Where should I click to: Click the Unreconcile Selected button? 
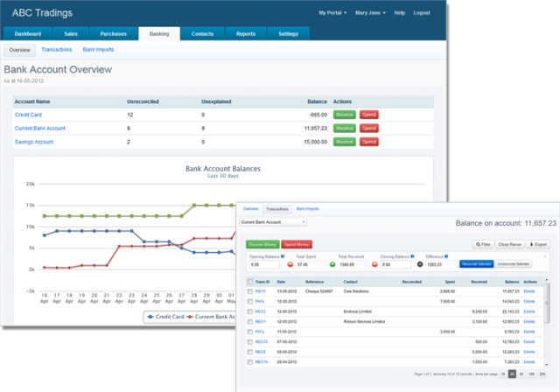pos(514,264)
